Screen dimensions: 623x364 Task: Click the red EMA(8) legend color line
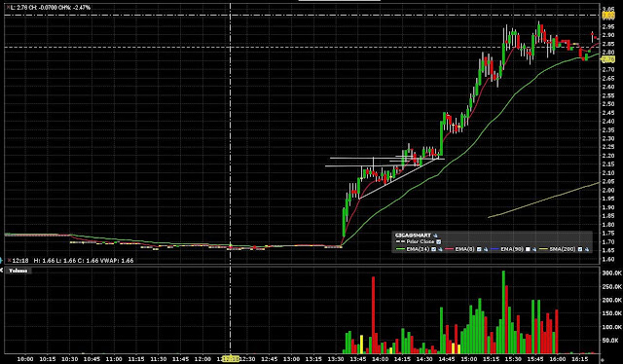(449, 249)
